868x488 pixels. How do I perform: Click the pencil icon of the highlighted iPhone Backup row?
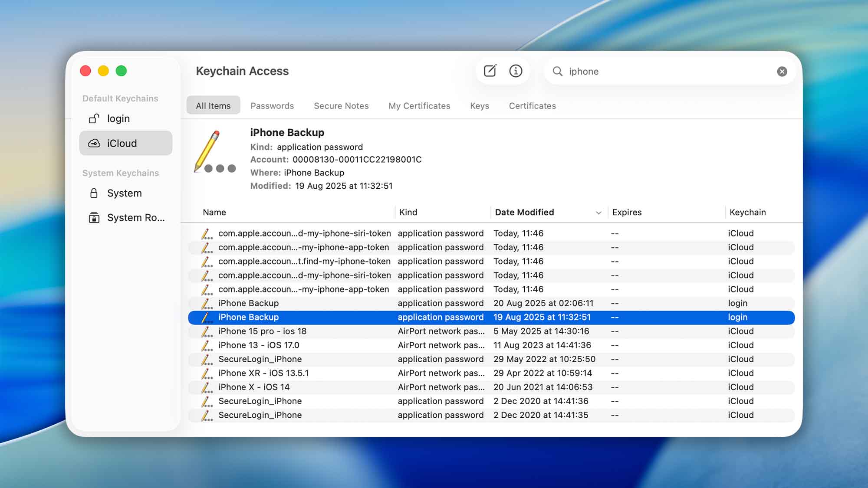coord(207,318)
